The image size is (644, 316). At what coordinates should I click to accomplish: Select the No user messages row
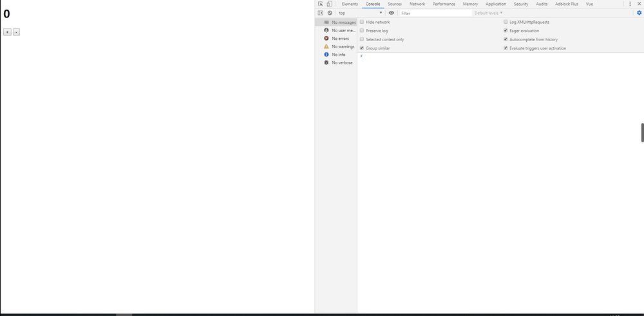click(x=336, y=30)
